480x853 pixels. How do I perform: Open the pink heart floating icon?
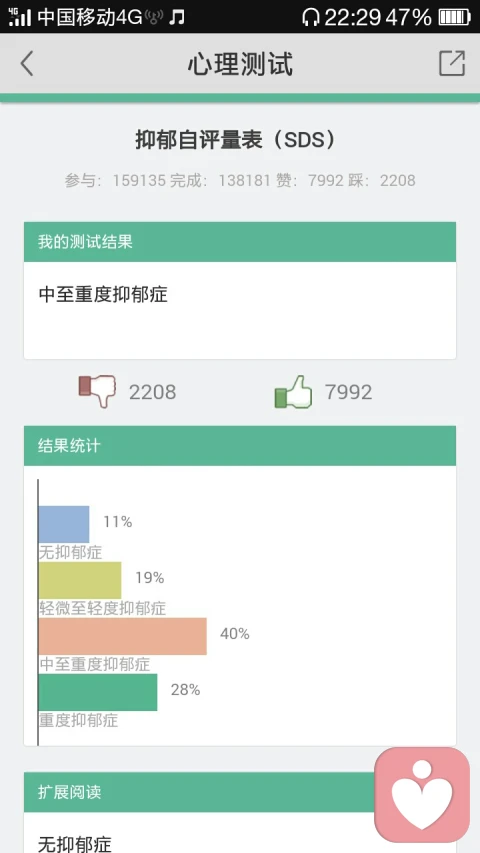422,794
